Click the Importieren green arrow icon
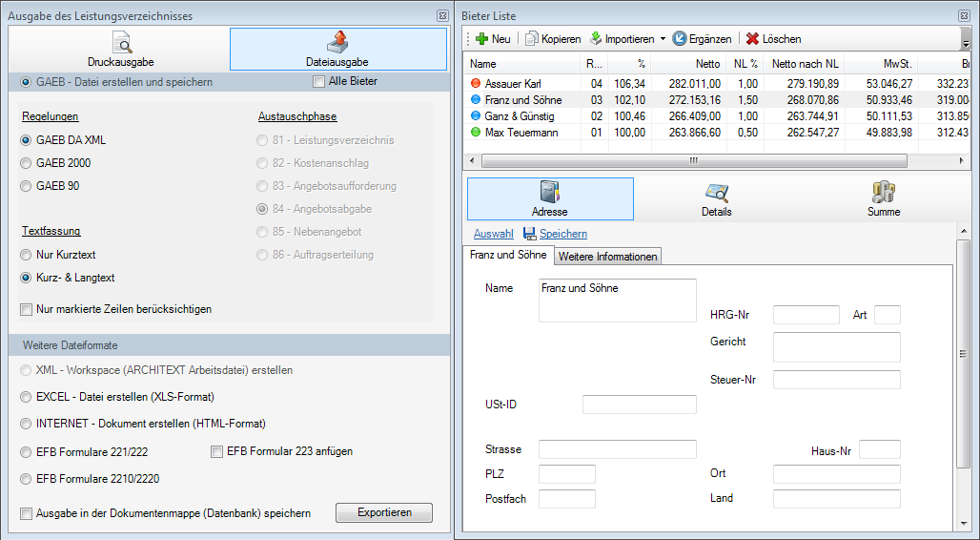This screenshot has height=540, width=980. pyautogui.click(x=596, y=39)
